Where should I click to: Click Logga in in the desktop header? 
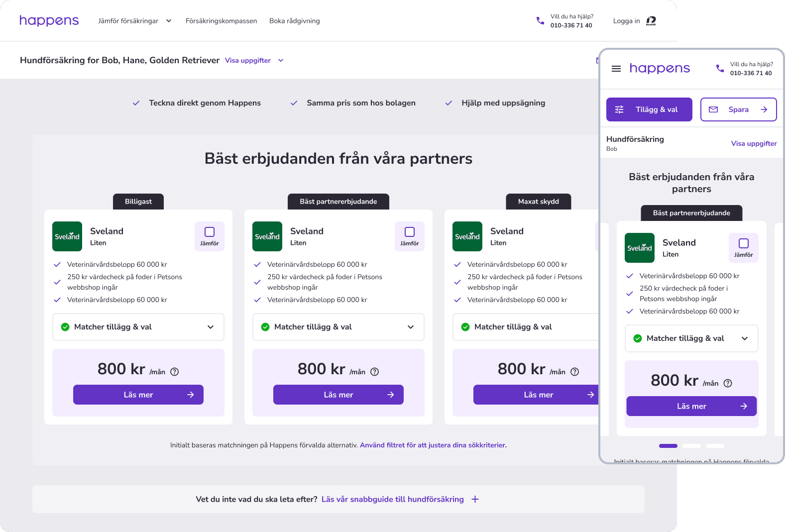(x=627, y=21)
